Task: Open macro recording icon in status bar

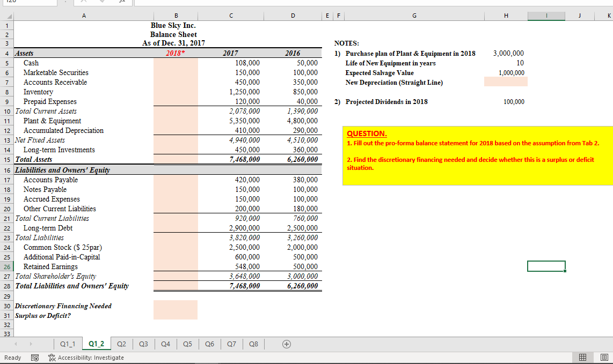Action: [x=35, y=358]
